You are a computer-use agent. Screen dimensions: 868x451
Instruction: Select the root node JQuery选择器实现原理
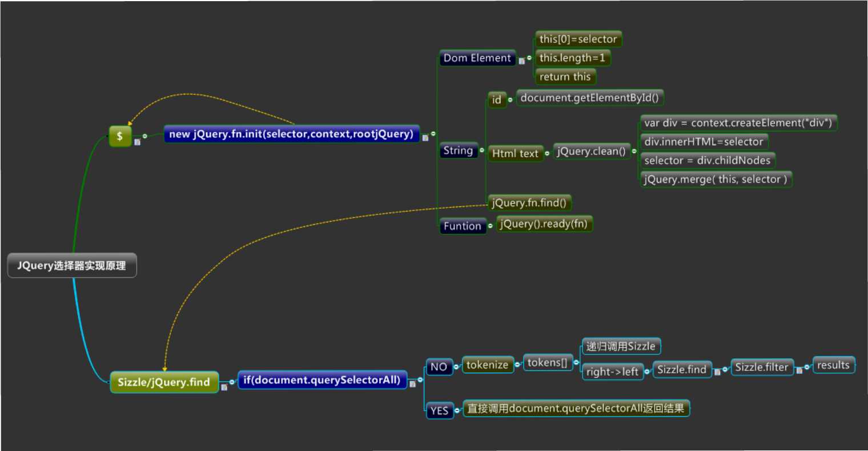click(72, 265)
